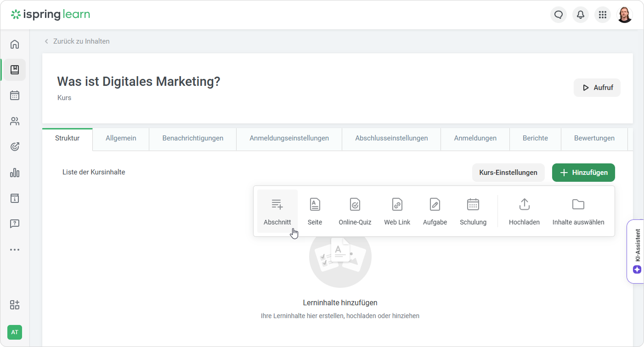The image size is (644, 347).
Task: Click the green Hinzufügen button
Action: tap(583, 173)
